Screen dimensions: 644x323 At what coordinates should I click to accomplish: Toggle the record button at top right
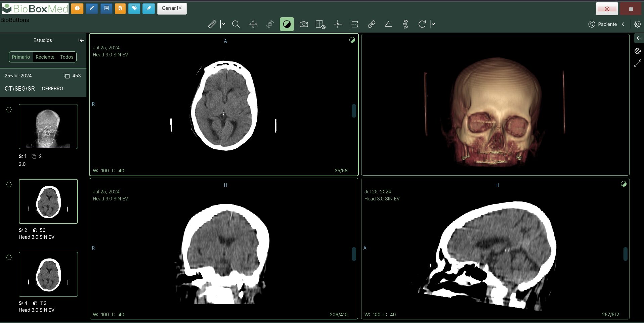point(607,9)
